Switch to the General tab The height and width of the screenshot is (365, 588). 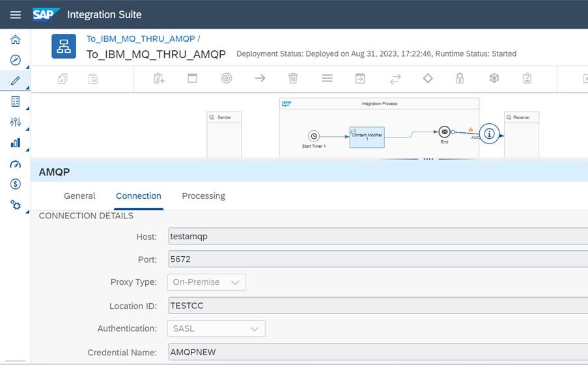point(79,196)
